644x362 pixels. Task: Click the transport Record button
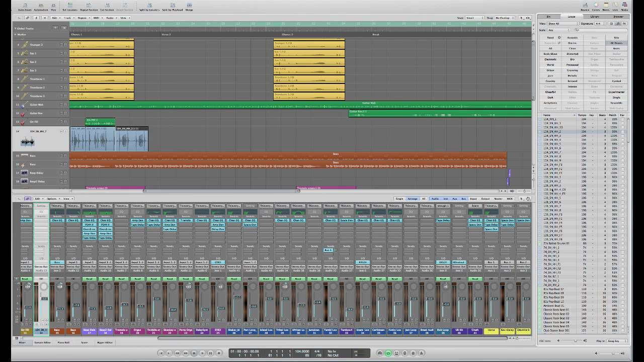click(x=219, y=353)
